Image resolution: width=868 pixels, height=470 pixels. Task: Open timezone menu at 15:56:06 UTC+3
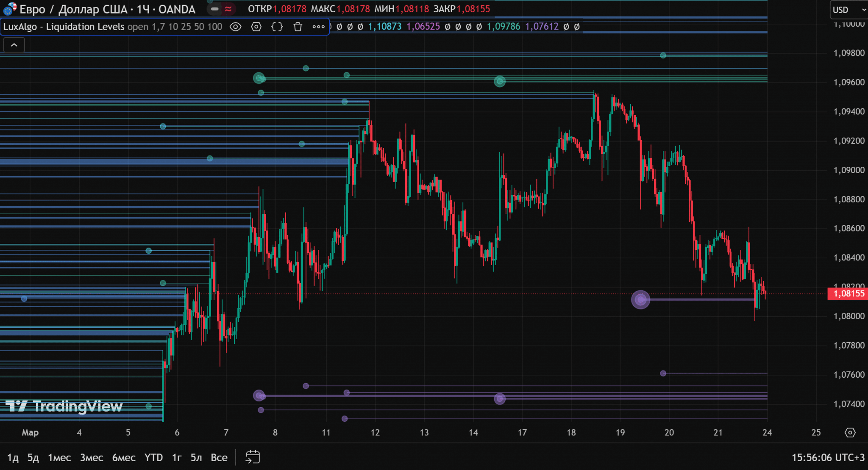point(828,457)
